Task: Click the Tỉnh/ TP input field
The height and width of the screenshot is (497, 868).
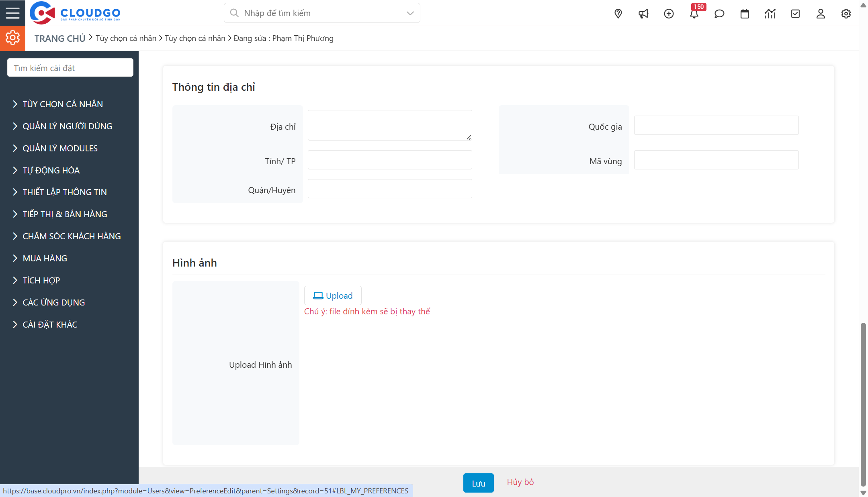Action: (390, 160)
